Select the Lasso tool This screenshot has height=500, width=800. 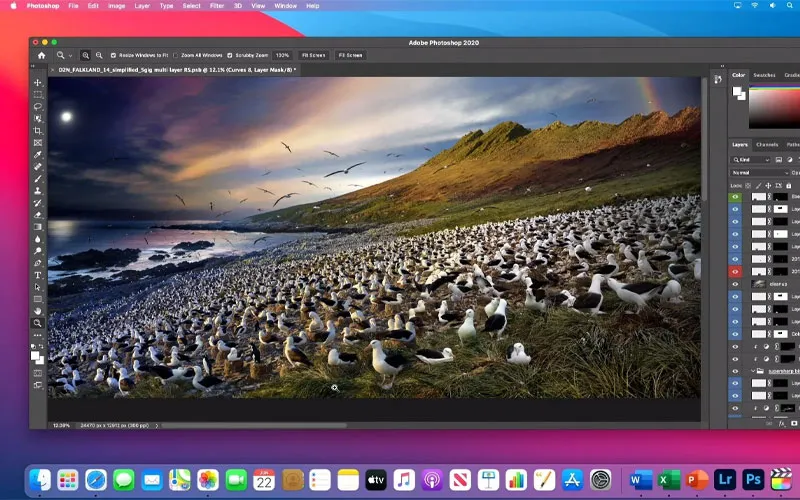tap(38, 107)
